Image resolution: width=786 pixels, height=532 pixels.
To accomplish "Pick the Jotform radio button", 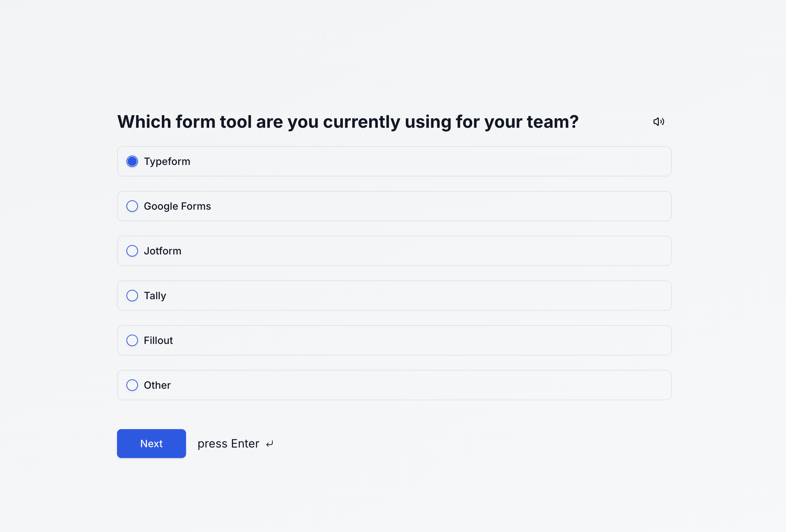I will (132, 251).
